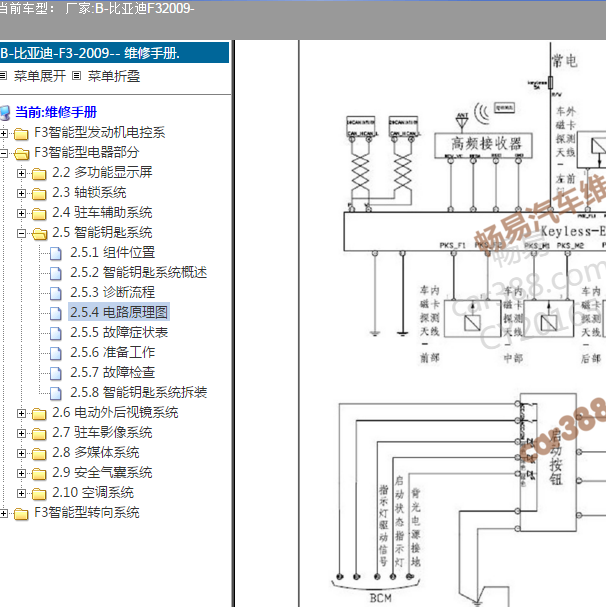The width and height of the screenshot is (606, 607).
Task: Expand the 2.9 安全气囊系统 node
Action: [21, 473]
